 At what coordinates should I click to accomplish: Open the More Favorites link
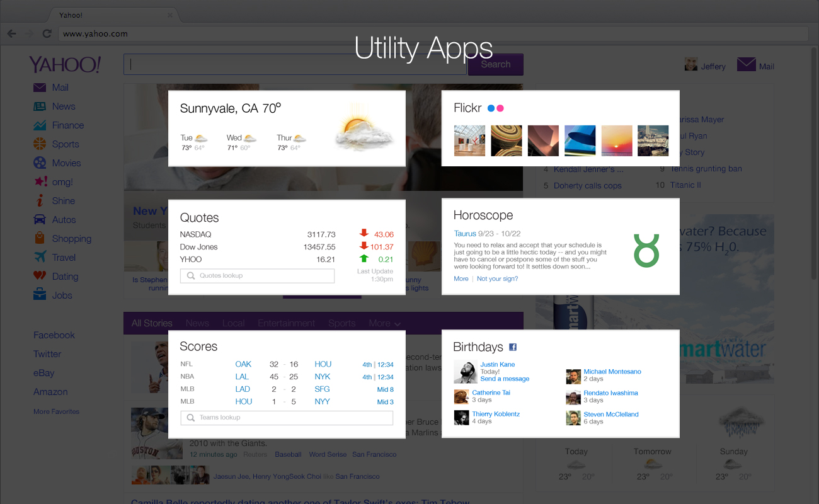[x=57, y=411]
